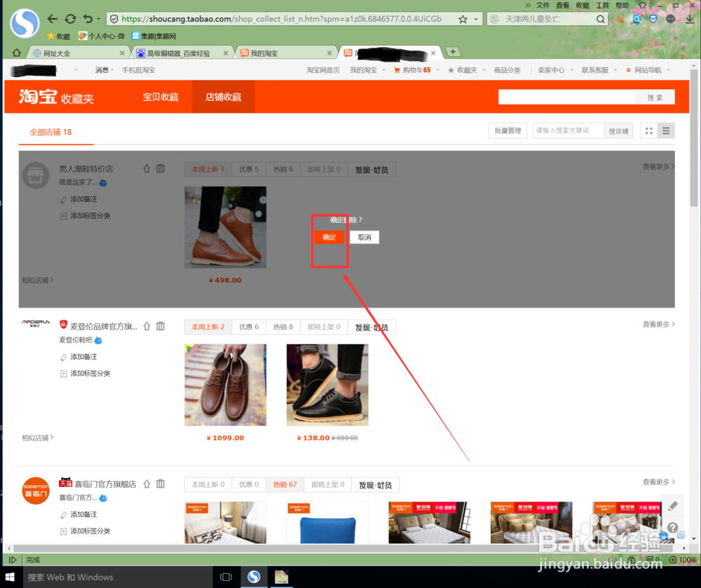
Task: Select 热销 8 tab for 麦登伦 store
Action: (x=283, y=327)
